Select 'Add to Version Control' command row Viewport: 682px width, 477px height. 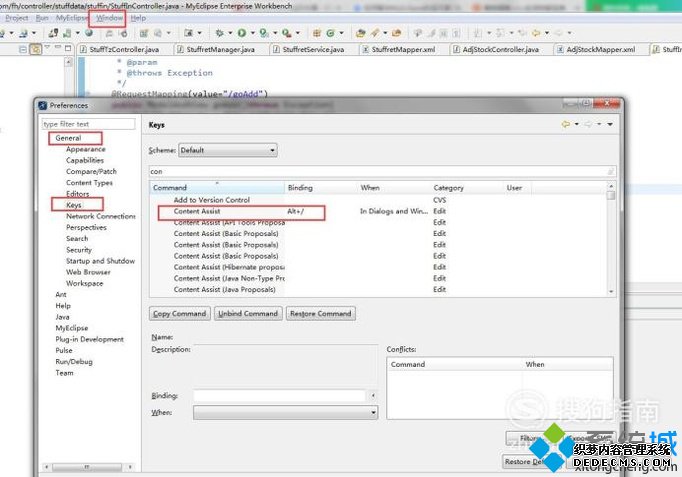[378, 200]
